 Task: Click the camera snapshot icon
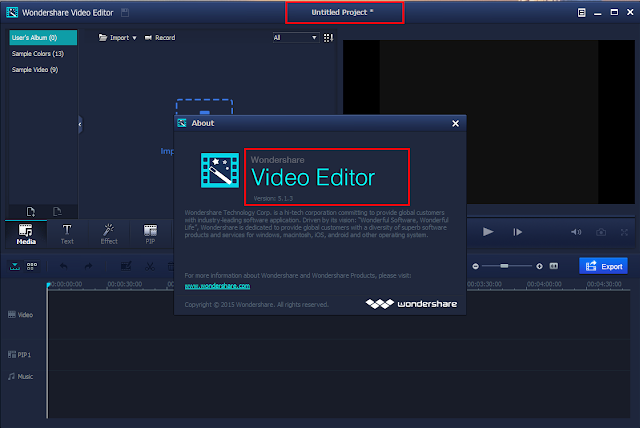coord(601,232)
